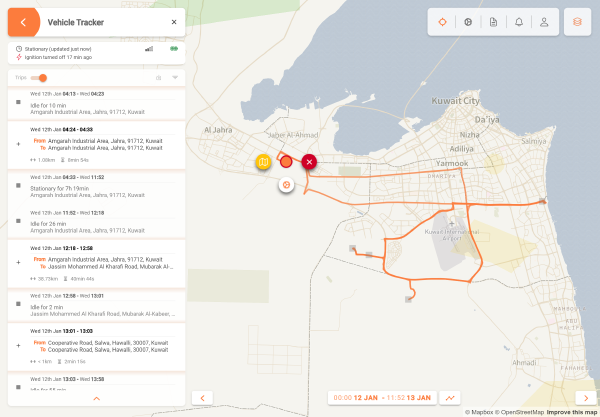The height and width of the screenshot is (417, 600).
Task: Select the Idle for 26 min entry
Action: (96, 222)
